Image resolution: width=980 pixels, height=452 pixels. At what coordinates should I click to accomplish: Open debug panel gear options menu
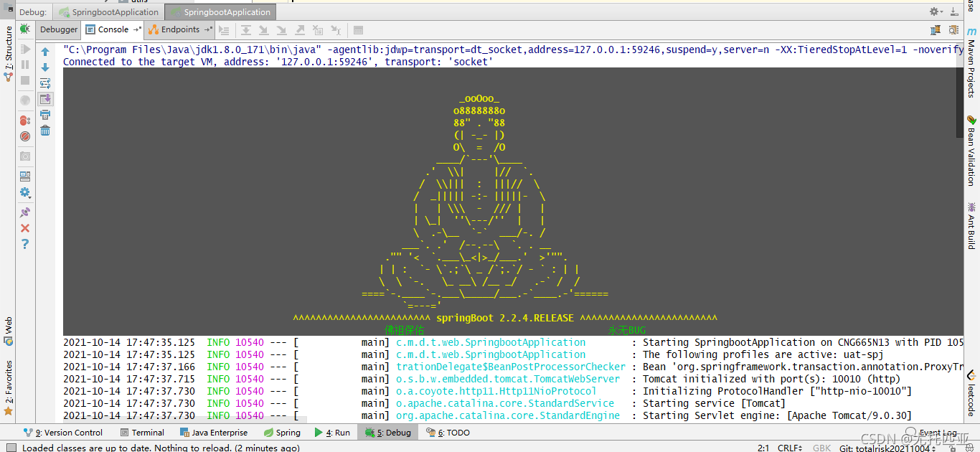tap(937, 11)
